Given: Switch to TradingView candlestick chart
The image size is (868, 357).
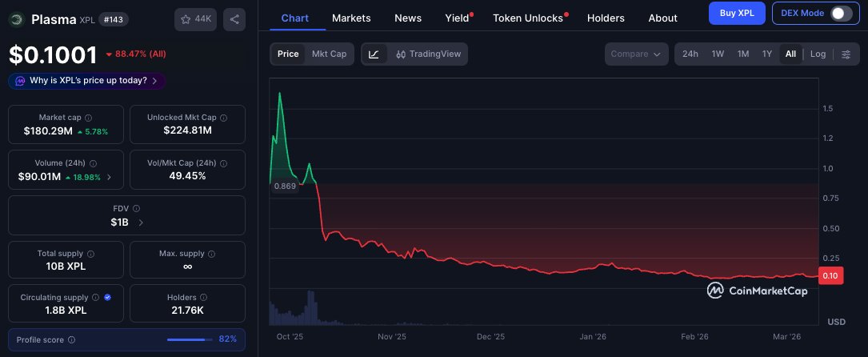Looking at the screenshot, I should [429, 54].
